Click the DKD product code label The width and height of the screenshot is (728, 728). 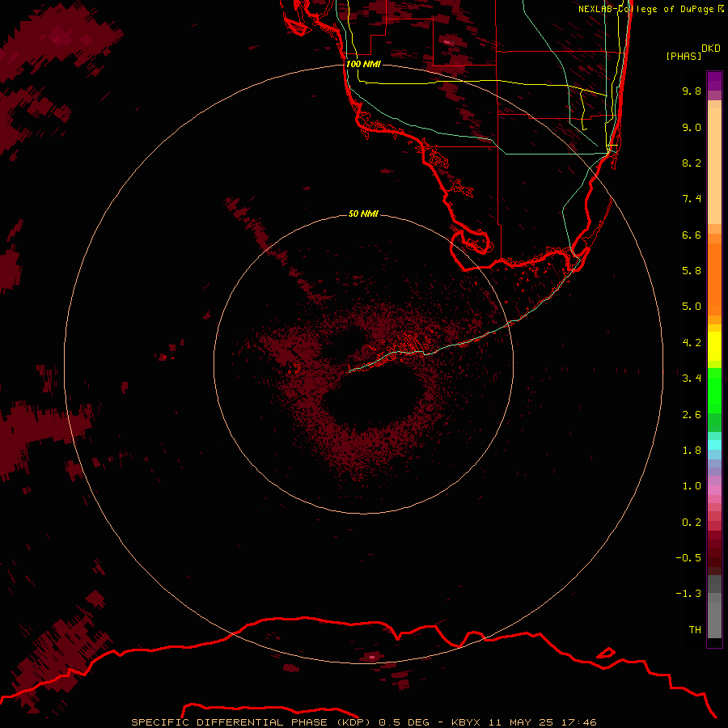pos(711,49)
